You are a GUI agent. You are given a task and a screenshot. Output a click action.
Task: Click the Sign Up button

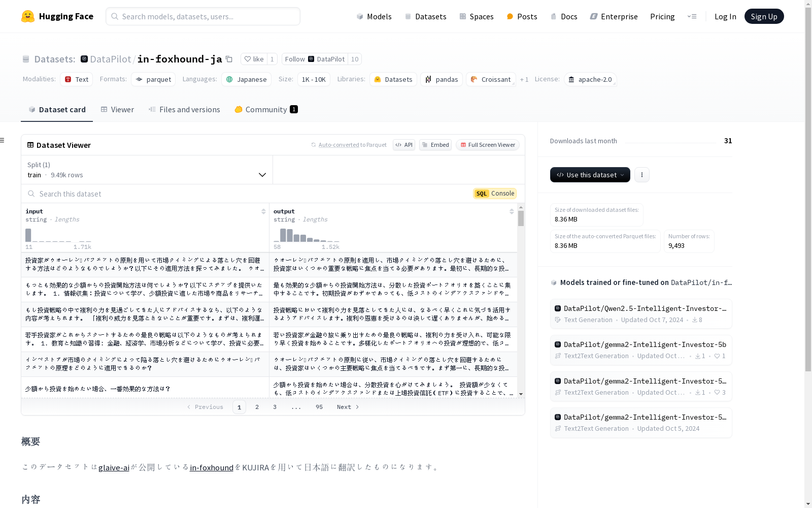[764, 16]
